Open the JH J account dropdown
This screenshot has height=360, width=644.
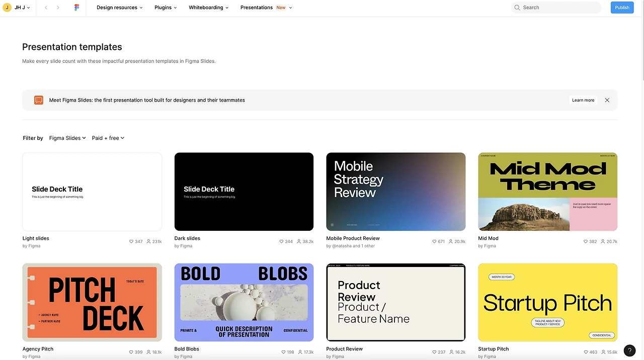coord(17,8)
